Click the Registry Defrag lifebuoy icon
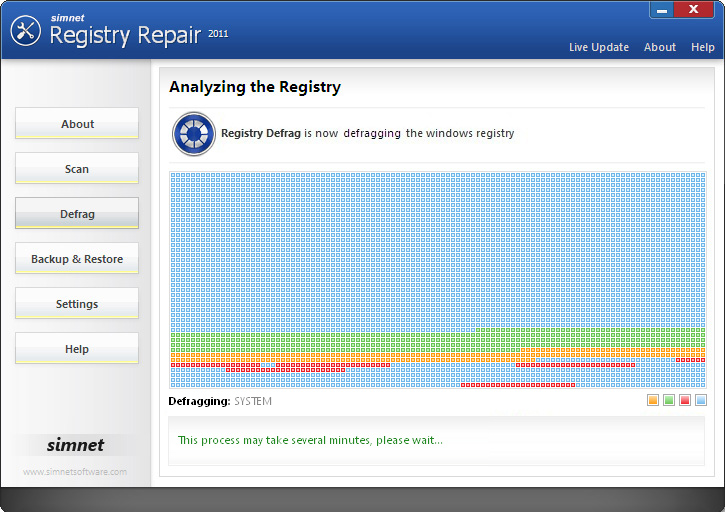Viewport: 725px width, 512px height. point(193,134)
